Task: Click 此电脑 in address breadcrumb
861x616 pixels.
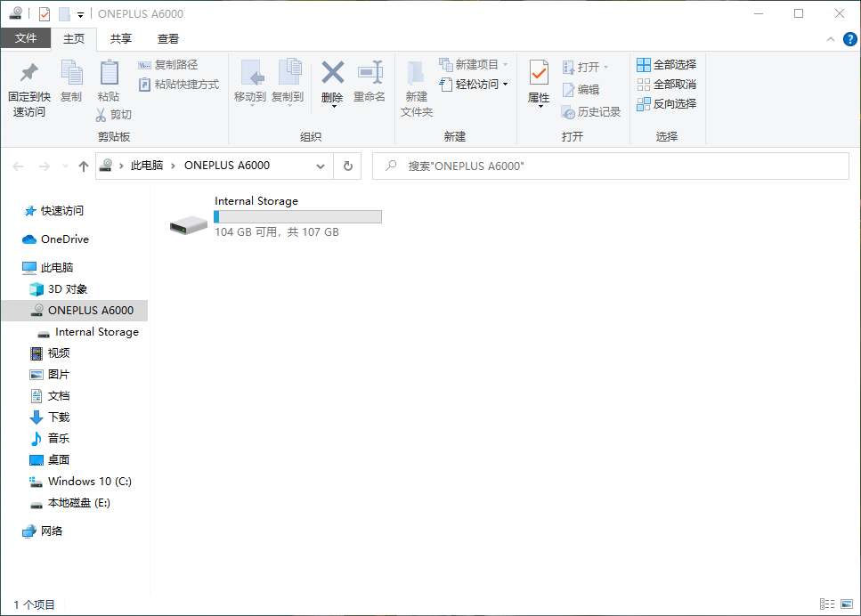Action: coord(147,166)
